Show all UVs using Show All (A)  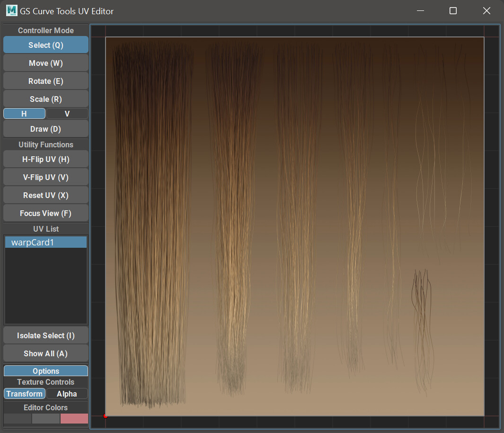point(45,353)
